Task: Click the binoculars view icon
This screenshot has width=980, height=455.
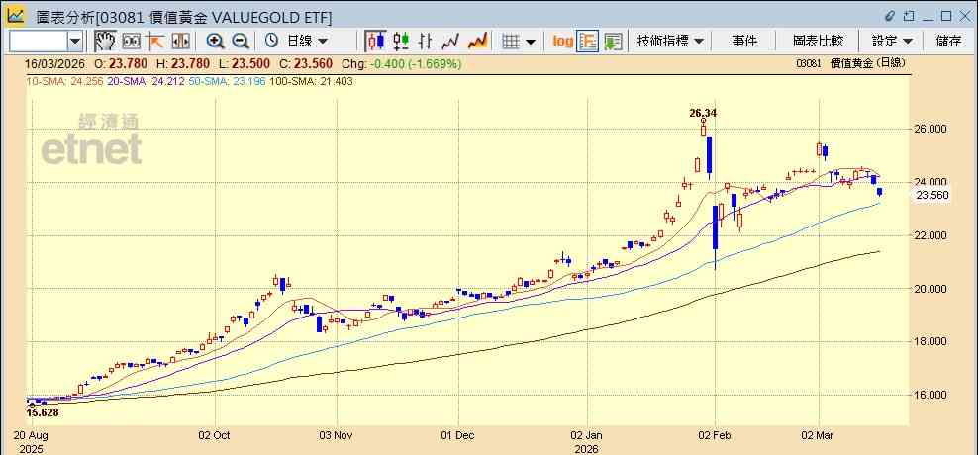Action: pos(132,42)
